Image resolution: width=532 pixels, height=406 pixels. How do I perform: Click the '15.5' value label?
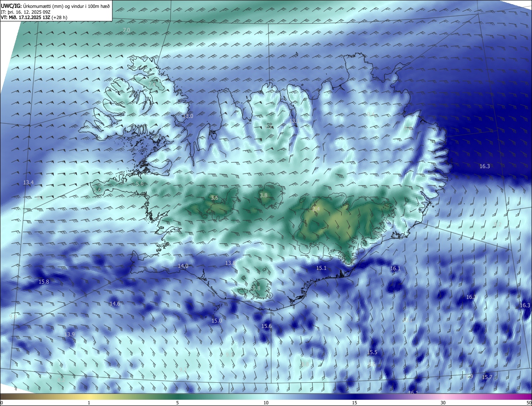click(372, 352)
